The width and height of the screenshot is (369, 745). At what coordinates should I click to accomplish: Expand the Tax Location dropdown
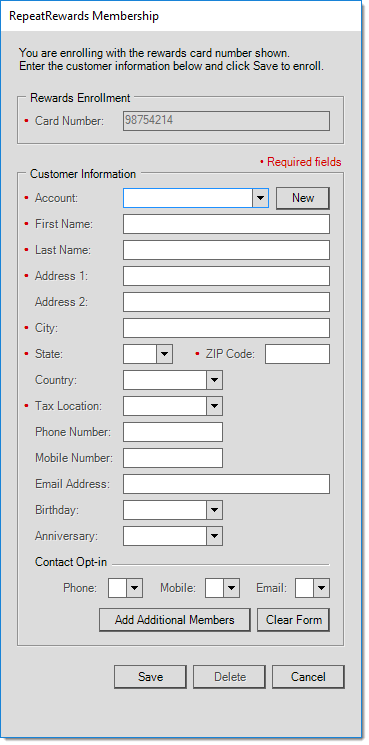pos(214,406)
